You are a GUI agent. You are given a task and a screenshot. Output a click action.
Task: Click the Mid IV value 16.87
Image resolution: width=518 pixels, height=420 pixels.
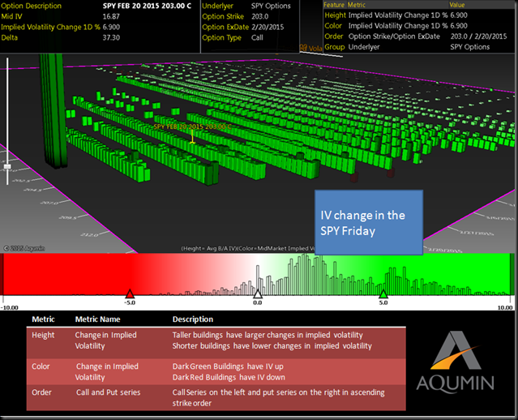[111, 16]
